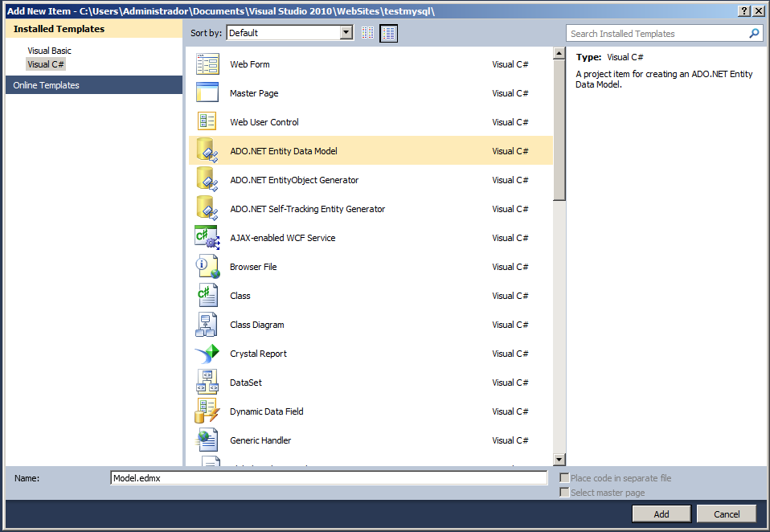Click the Name field containing Model.edmx
Screen dimensions: 770x532
[x=329, y=477]
